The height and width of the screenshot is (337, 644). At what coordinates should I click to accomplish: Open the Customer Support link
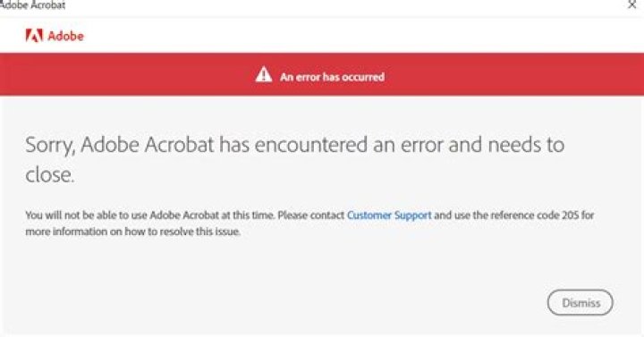(389, 215)
